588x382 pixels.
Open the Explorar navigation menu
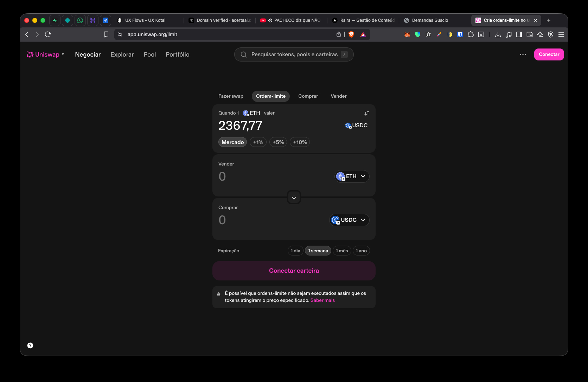point(122,54)
